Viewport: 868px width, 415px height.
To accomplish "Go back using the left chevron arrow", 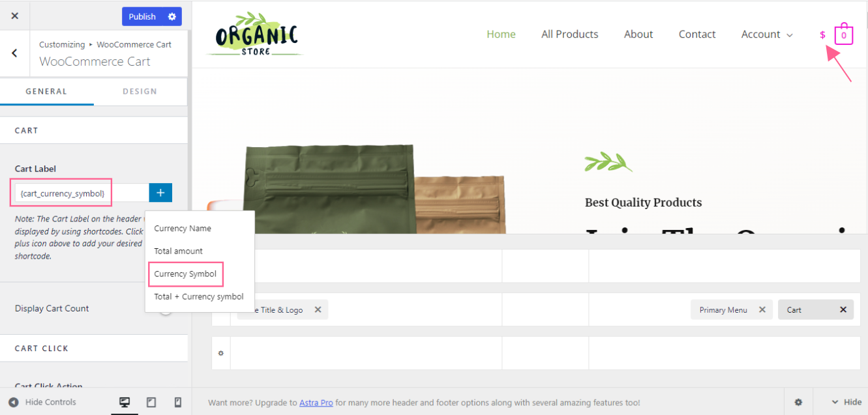I will 14,53.
